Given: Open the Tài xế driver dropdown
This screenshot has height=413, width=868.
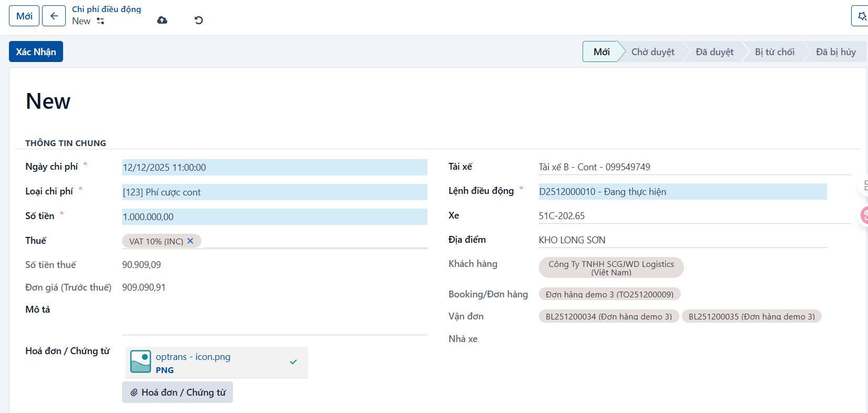Looking at the screenshot, I should click(694, 167).
